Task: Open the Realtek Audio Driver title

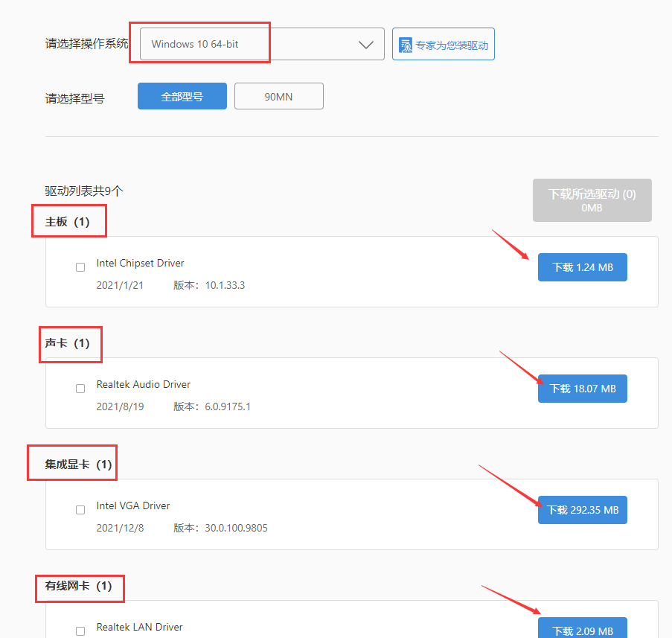Action: 143,384
